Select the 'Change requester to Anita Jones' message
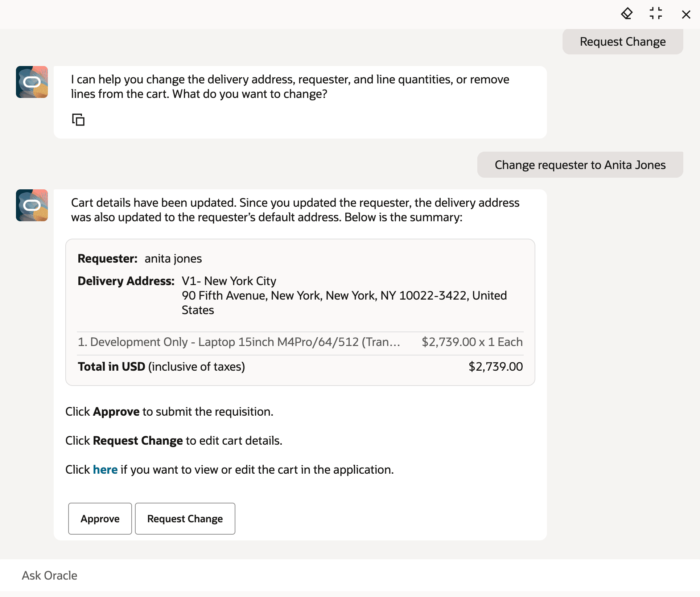 [580, 165]
